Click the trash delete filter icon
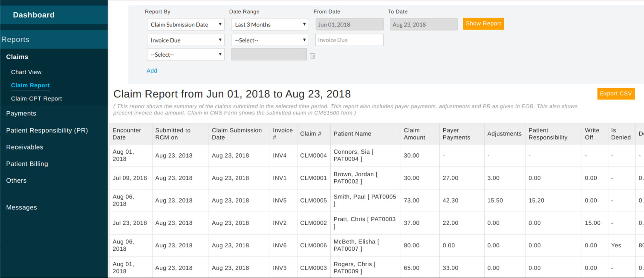Screen dimensions: 644x278 pos(312,56)
